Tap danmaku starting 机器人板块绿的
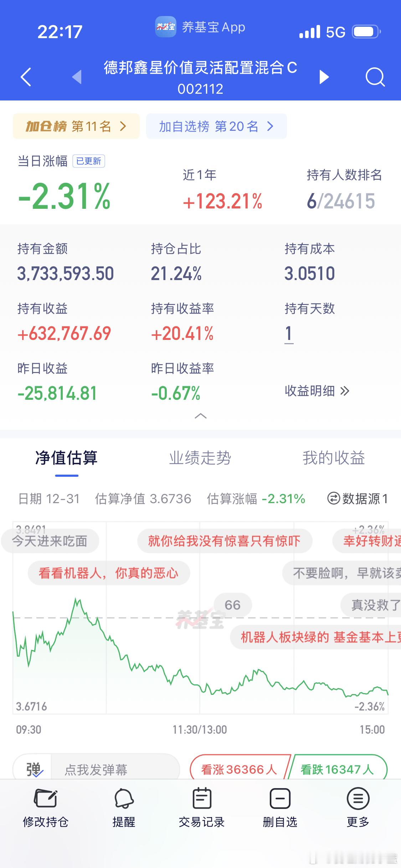The width and height of the screenshot is (401, 868). click(x=316, y=637)
